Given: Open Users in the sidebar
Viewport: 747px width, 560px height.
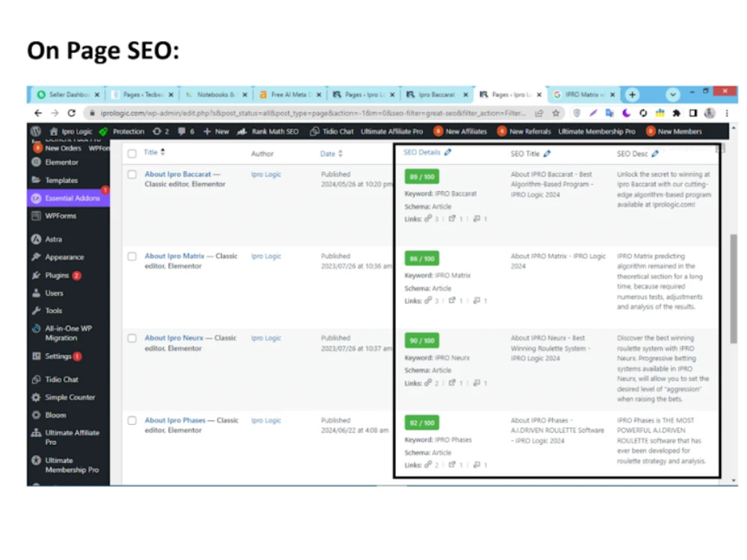Looking at the screenshot, I should click(x=54, y=293).
